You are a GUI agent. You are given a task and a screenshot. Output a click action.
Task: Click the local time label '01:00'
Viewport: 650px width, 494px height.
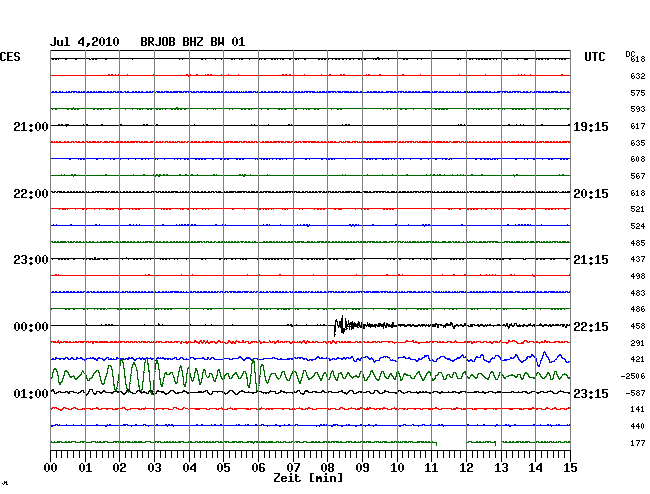point(31,393)
